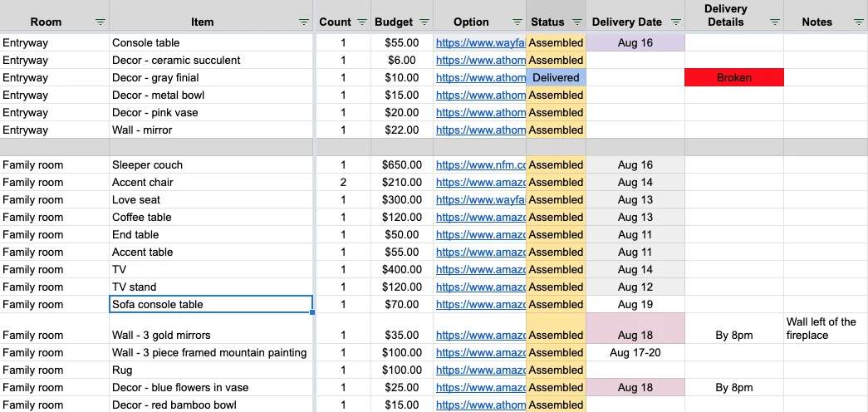Select the $6.00 budget cell
Screen dimensions: 868x412
tap(402, 60)
